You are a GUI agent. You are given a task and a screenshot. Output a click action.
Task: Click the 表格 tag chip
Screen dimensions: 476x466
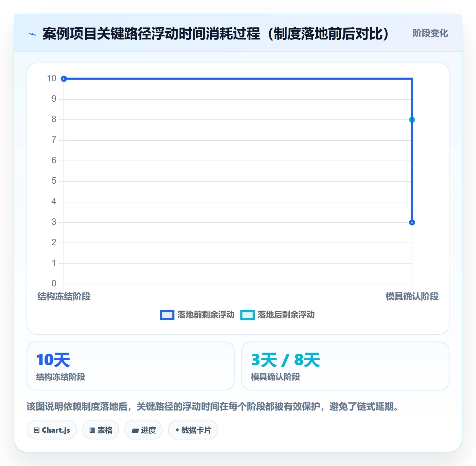(x=101, y=430)
